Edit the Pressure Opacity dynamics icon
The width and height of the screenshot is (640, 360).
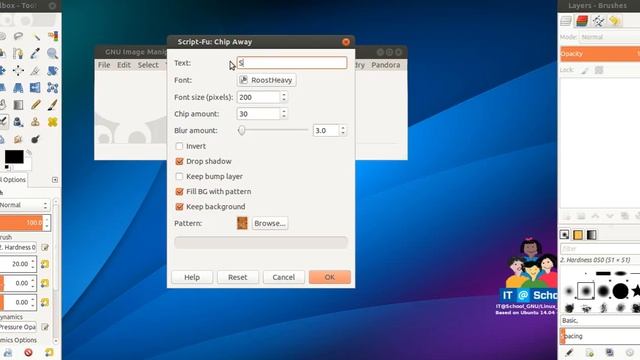[x=45, y=327]
